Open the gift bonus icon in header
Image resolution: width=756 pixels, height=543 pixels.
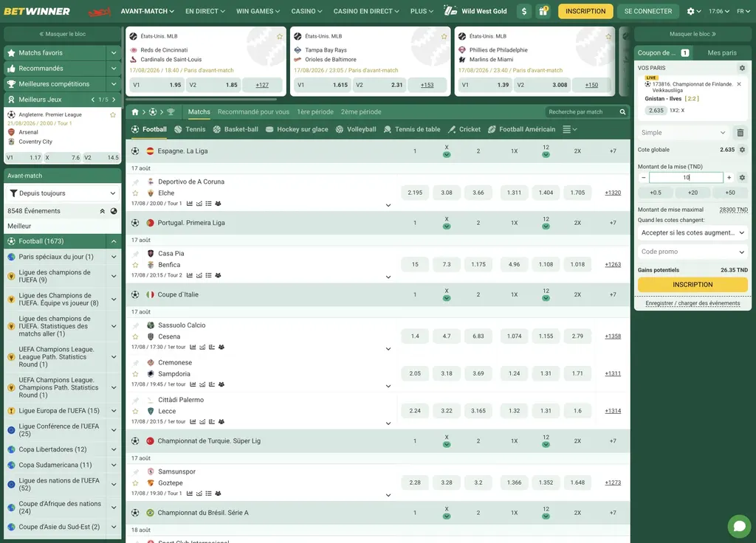tap(543, 11)
